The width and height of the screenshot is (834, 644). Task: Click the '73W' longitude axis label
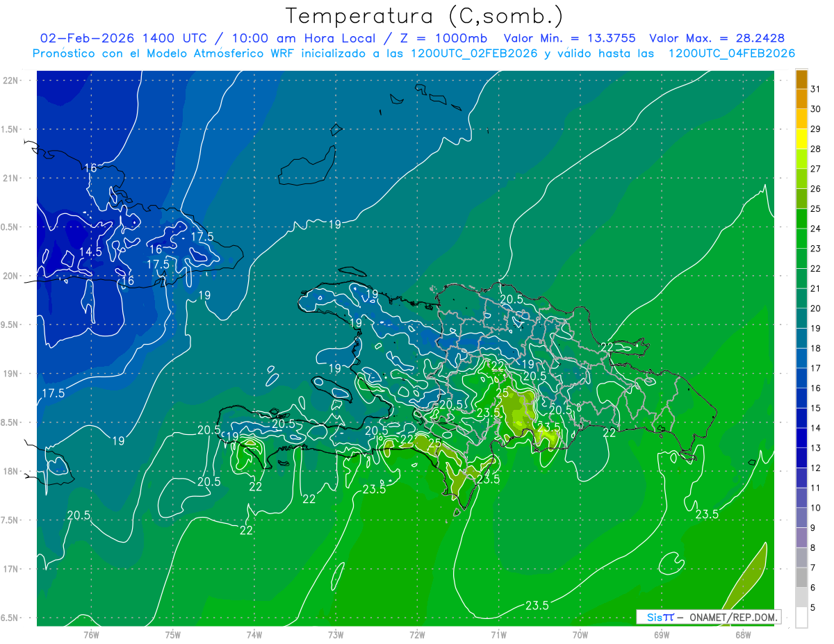(335, 634)
